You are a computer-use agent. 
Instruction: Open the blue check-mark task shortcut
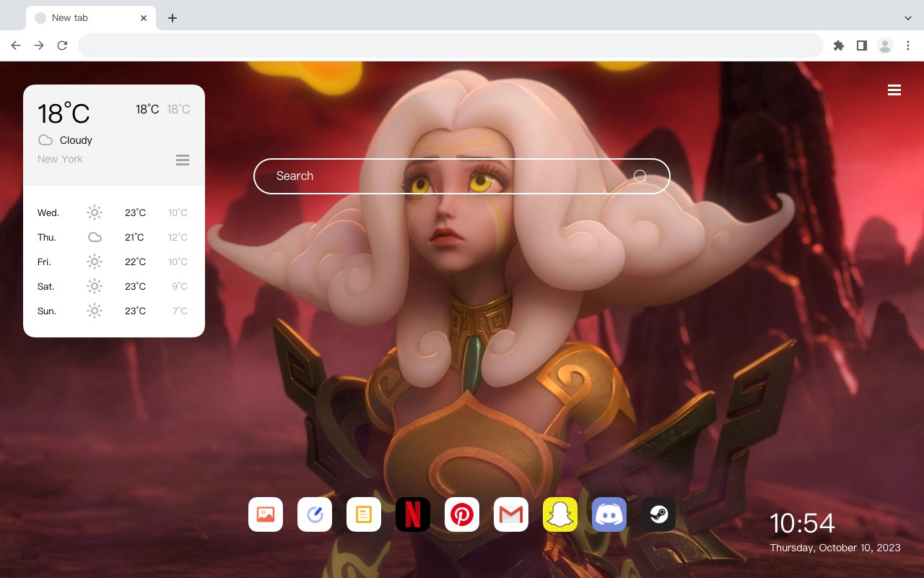(315, 514)
